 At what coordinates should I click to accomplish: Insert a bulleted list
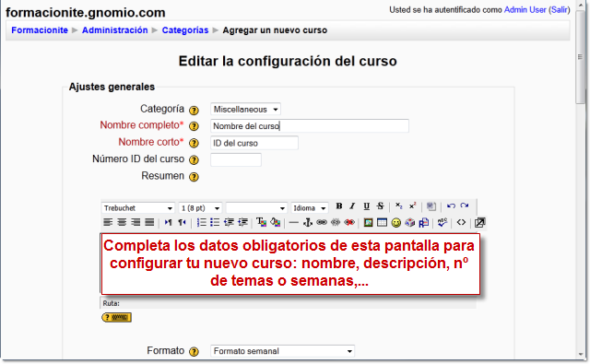pos(215,223)
